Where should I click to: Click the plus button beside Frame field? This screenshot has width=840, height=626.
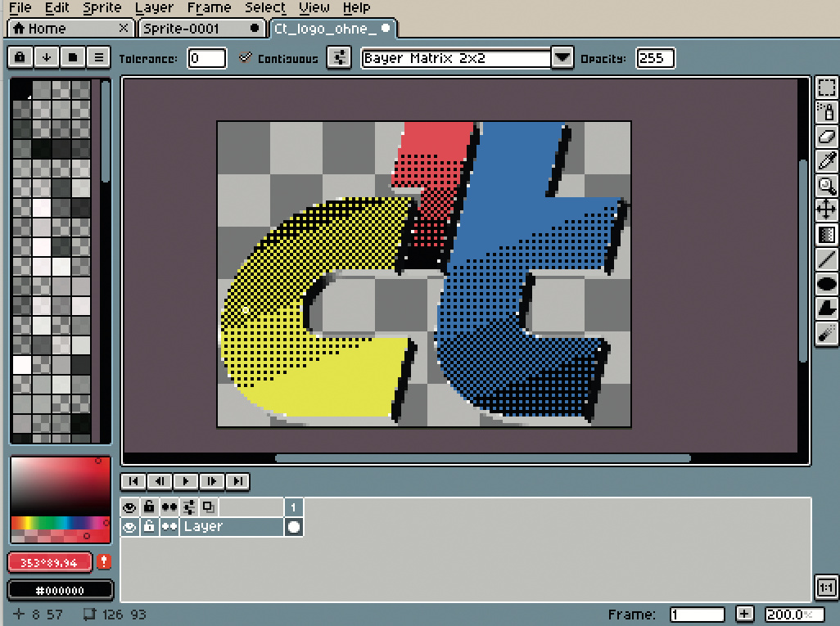[745, 614]
